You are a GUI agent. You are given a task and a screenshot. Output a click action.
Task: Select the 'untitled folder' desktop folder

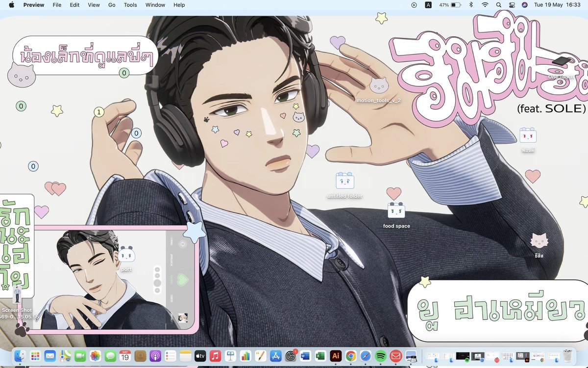coord(345,185)
